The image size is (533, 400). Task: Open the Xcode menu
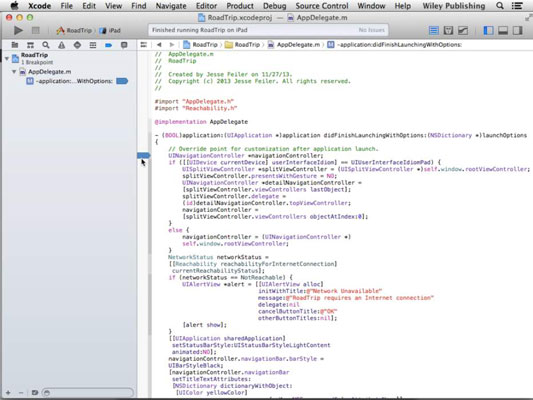39,6
